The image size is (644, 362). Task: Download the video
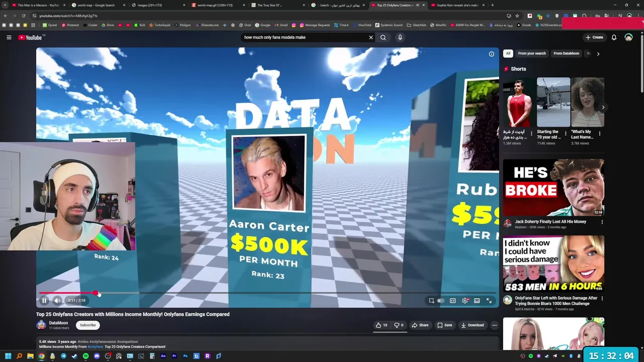pyautogui.click(x=472, y=325)
